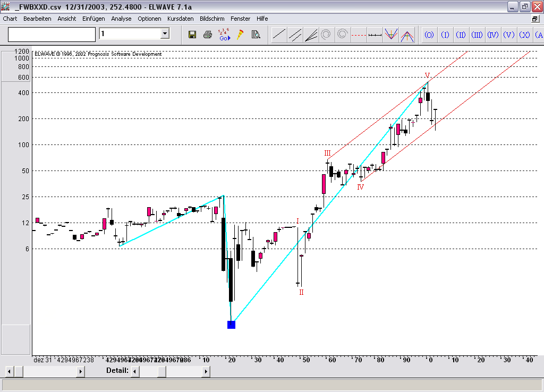Click the Print icon in toolbar
Image resolution: width=544 pixels, height=392 pixels.
click(208, 35)
